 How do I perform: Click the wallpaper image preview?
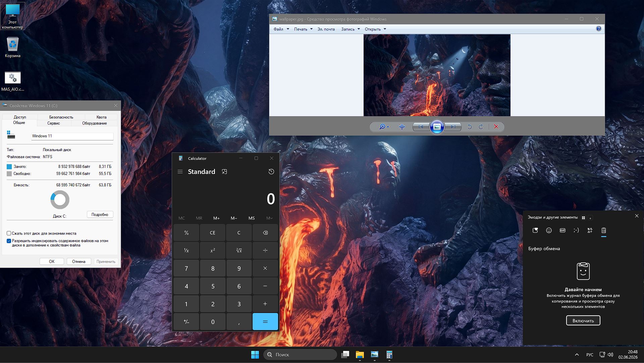[437, 75]
